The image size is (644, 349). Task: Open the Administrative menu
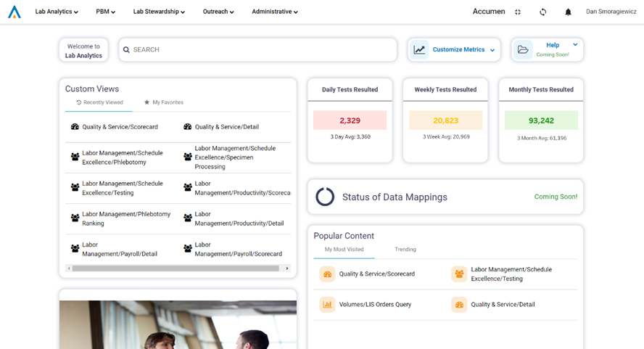275,12
